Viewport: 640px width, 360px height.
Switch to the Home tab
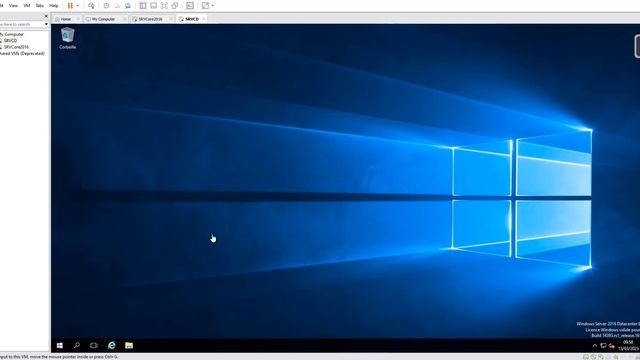66,19
